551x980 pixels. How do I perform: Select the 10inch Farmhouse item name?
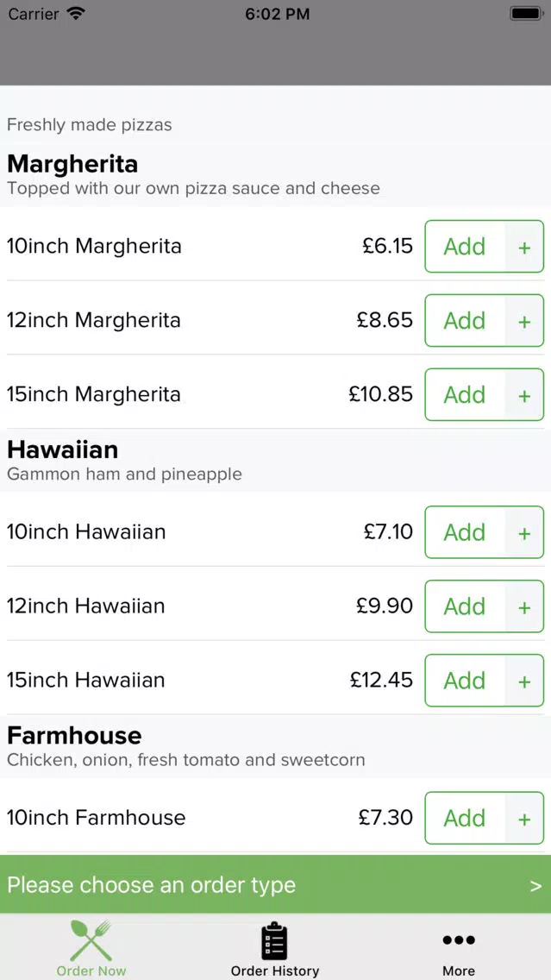[x=97, y=818]
